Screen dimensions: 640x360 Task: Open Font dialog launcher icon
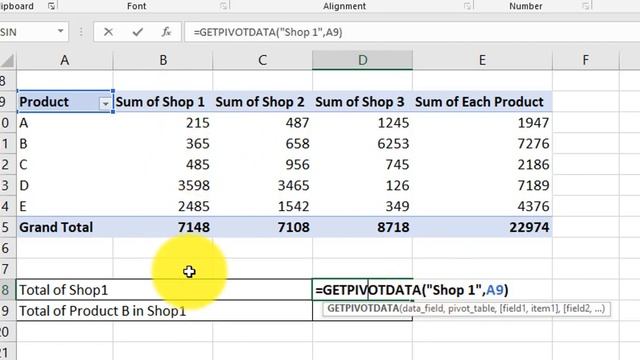tap(223, 6)
